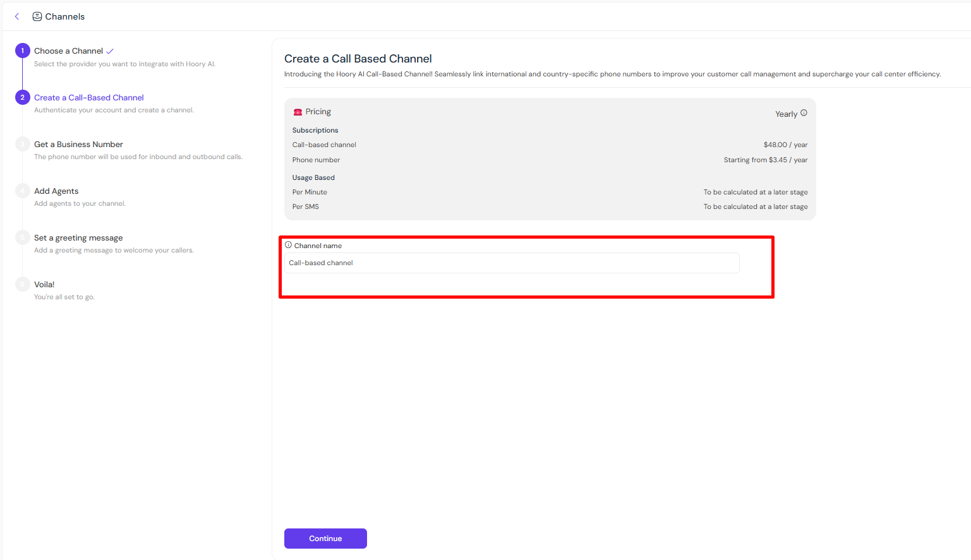Click 'Select the provider' description text

tap(124, 64)
